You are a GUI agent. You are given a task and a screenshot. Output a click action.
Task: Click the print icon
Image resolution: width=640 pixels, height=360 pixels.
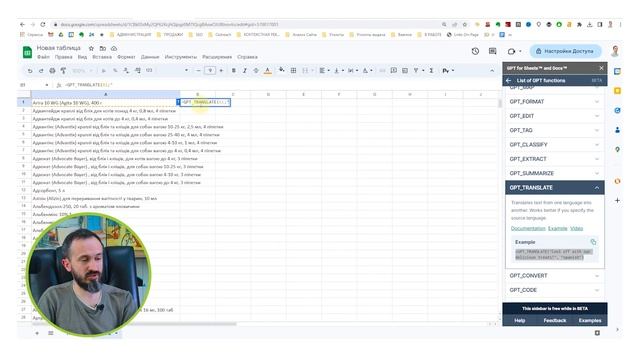pos(52,71)
